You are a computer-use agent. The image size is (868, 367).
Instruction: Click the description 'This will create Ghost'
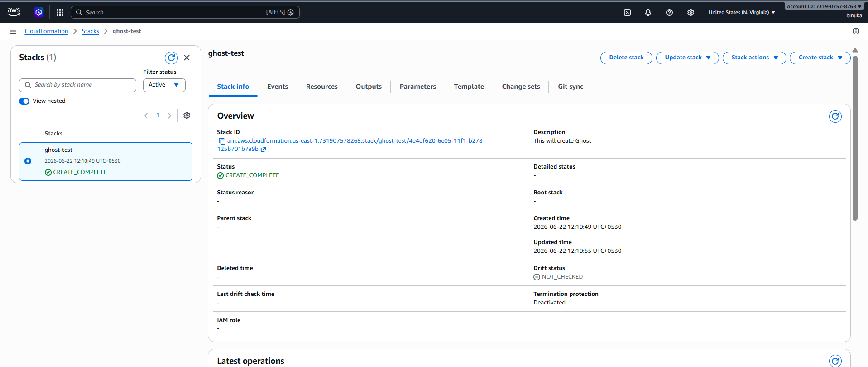pyautogui.click(x=562, y=141)
